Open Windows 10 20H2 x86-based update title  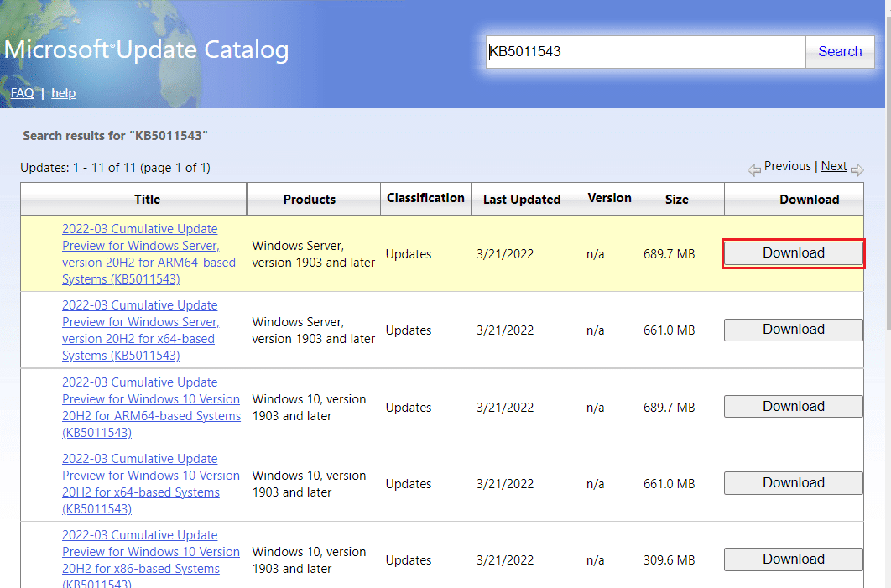click(151, 560)
